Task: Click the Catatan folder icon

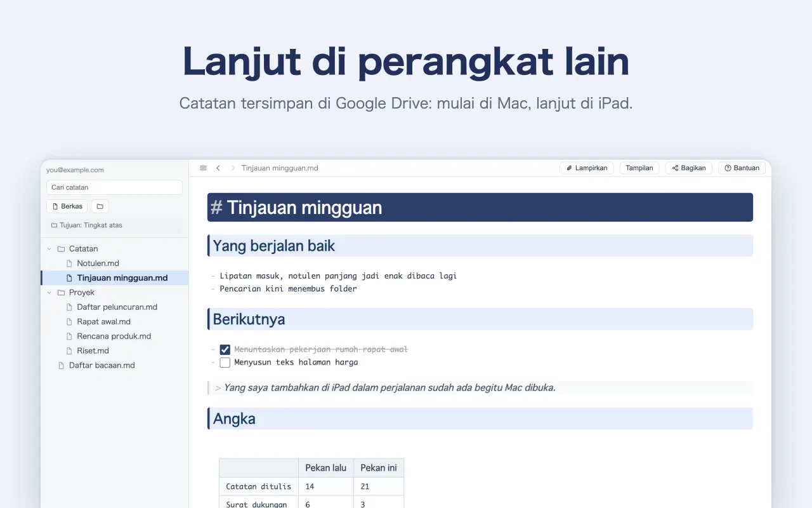Action: (61, 249)
